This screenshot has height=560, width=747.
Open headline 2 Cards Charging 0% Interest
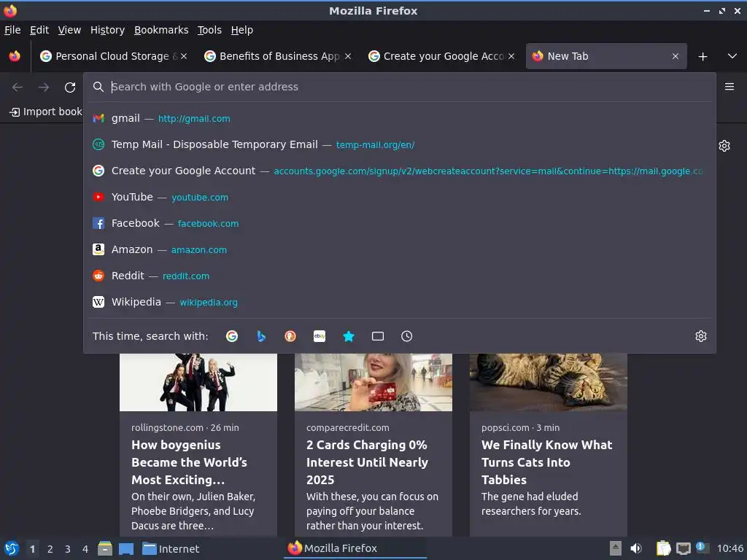pyautogui.click(x=368, y=462)
